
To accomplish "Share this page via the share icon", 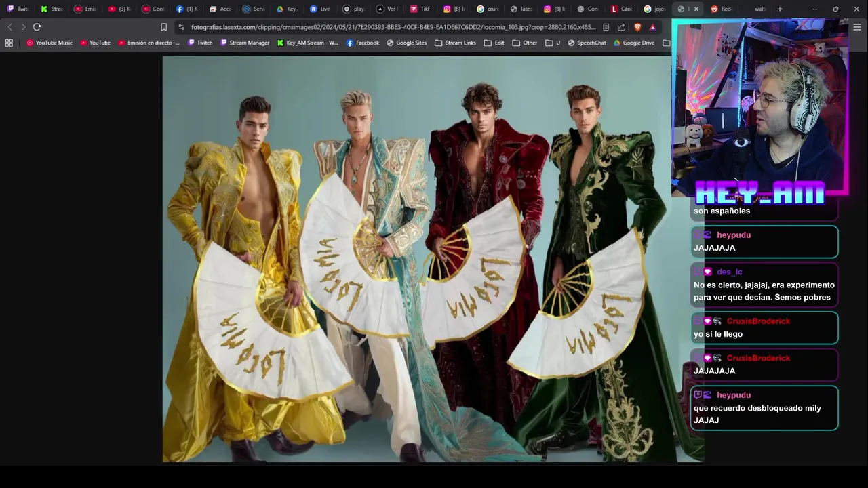I will click(x=621, y=27).
